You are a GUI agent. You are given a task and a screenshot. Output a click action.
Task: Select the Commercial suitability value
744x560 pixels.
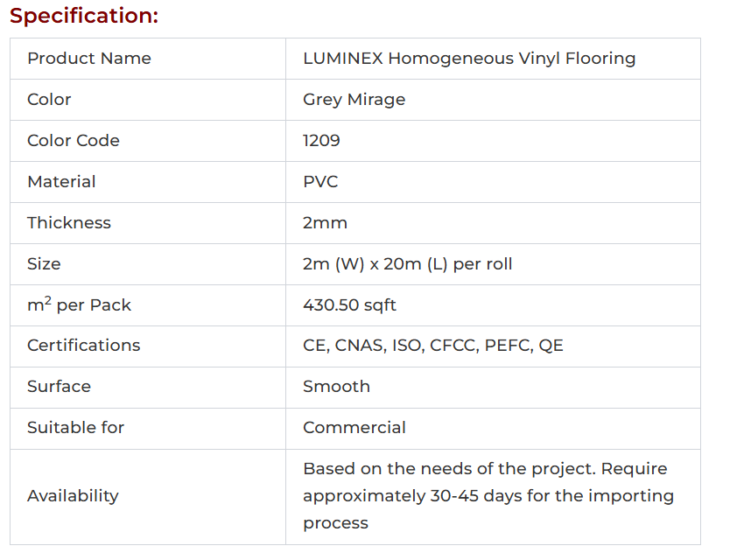coord(354,428)
